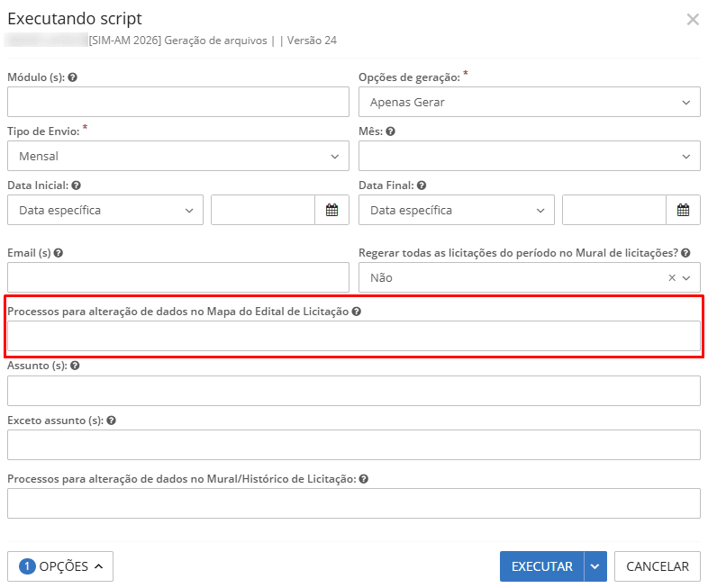Click help icon beside Assunto (s)
Screen dimensions: 708x588
75,366
